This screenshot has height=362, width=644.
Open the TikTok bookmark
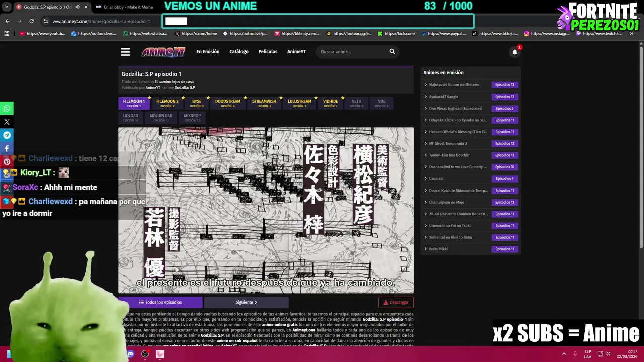495,34
